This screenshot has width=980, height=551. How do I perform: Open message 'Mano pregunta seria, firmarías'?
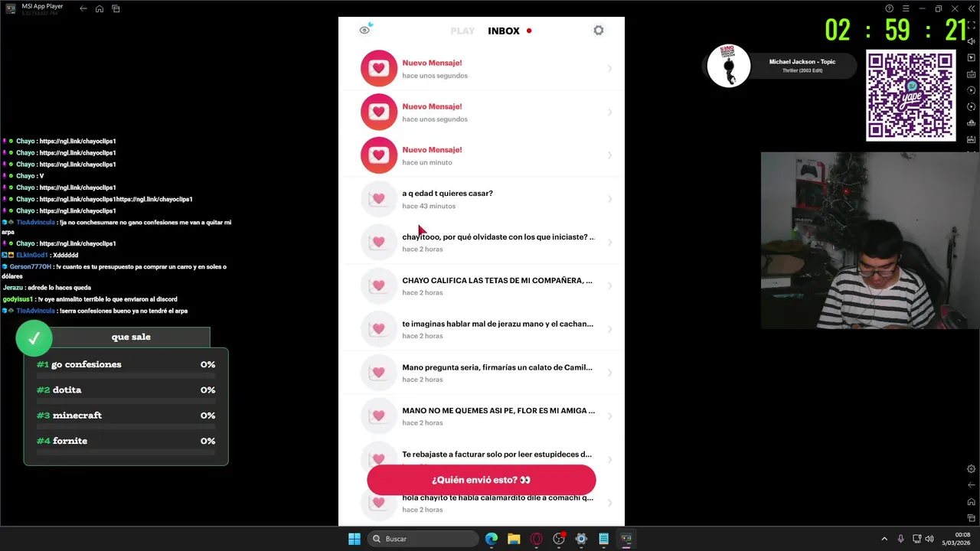tap(482, 373)
